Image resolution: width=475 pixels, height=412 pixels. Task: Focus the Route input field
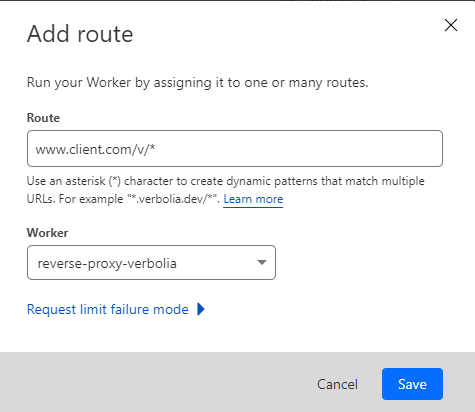[x=235, y=149]
